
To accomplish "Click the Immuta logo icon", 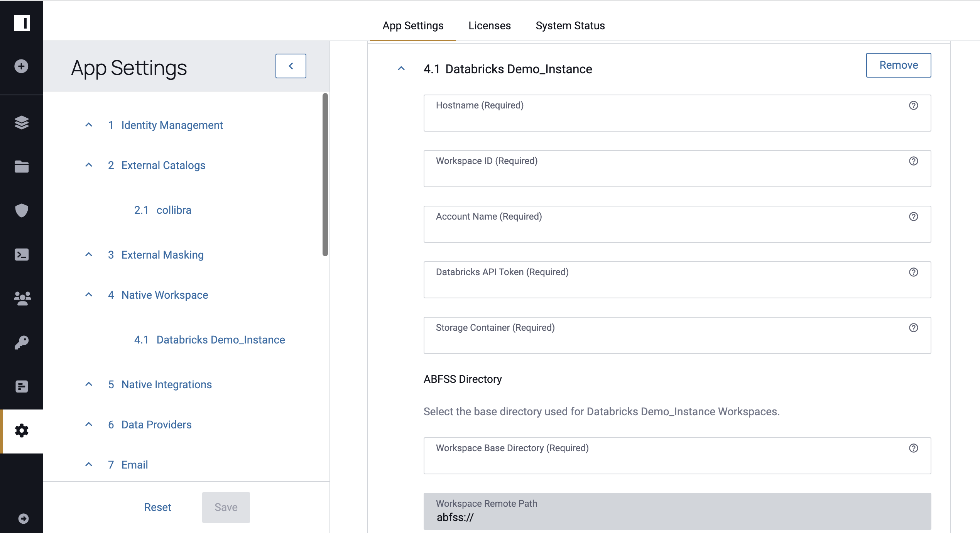I will pyautogui.click(x=22, y=23).
